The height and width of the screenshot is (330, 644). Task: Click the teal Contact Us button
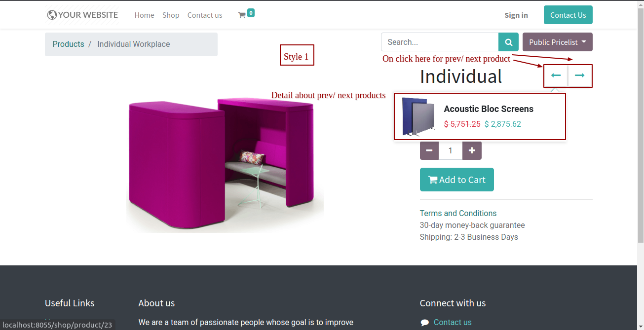click(x=568, y=15)
